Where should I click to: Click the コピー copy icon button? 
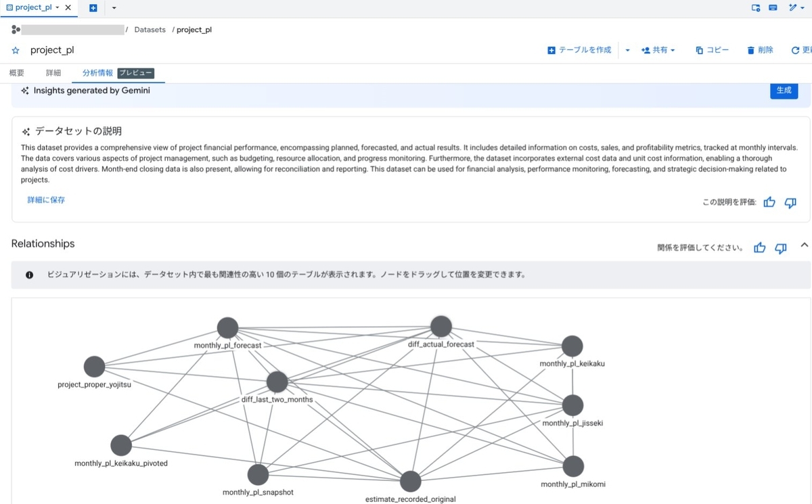(713, 50)
